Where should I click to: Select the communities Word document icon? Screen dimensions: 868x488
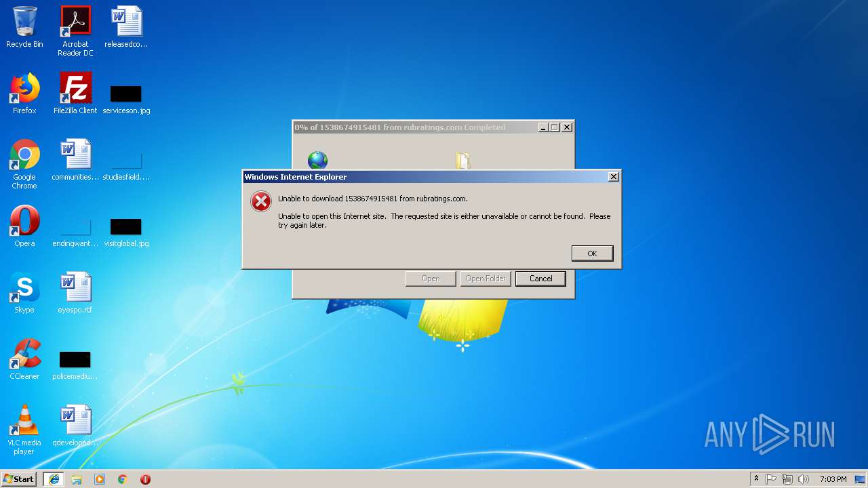(75, 160)
